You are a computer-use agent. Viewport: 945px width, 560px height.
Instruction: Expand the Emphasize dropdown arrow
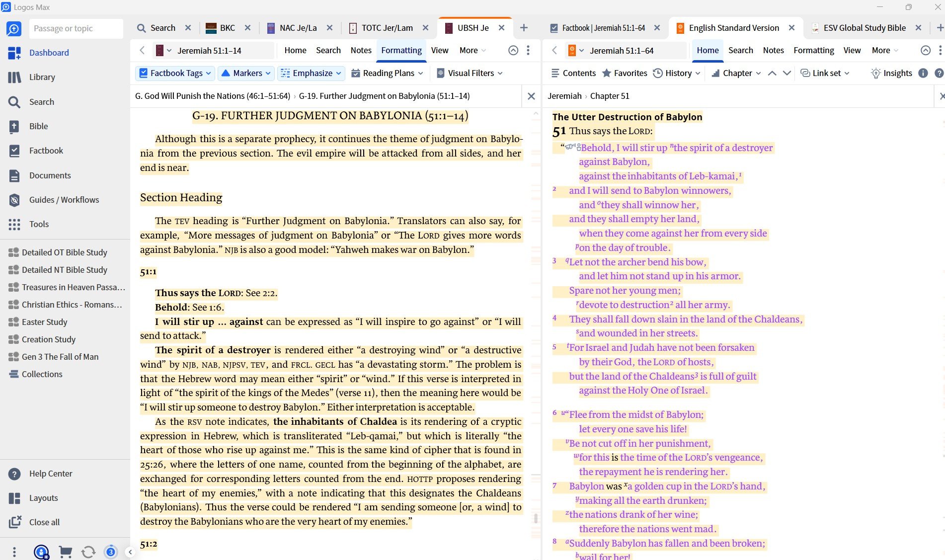click(x=339, y=74)
